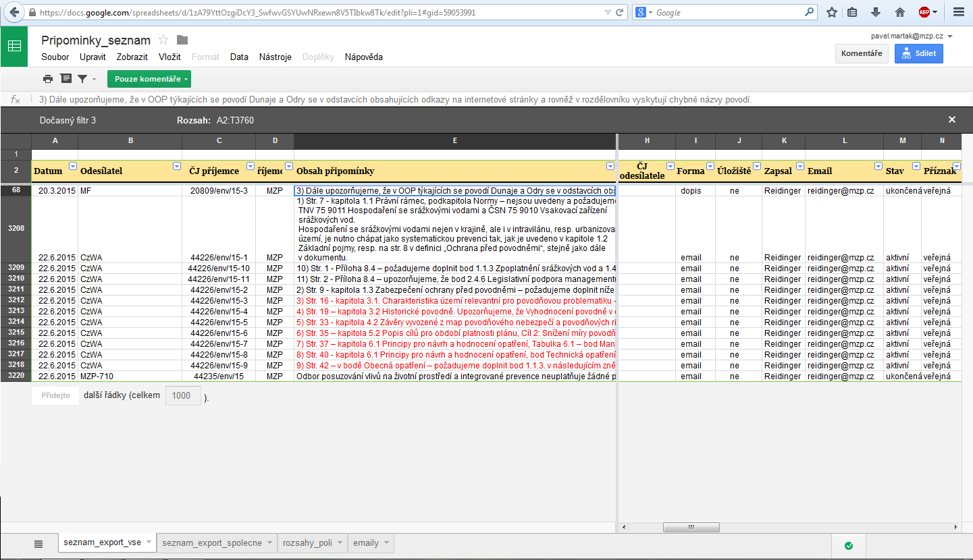
Task: Expand the Pouze komentáře mode dropdown
Action: coord(149,79)
